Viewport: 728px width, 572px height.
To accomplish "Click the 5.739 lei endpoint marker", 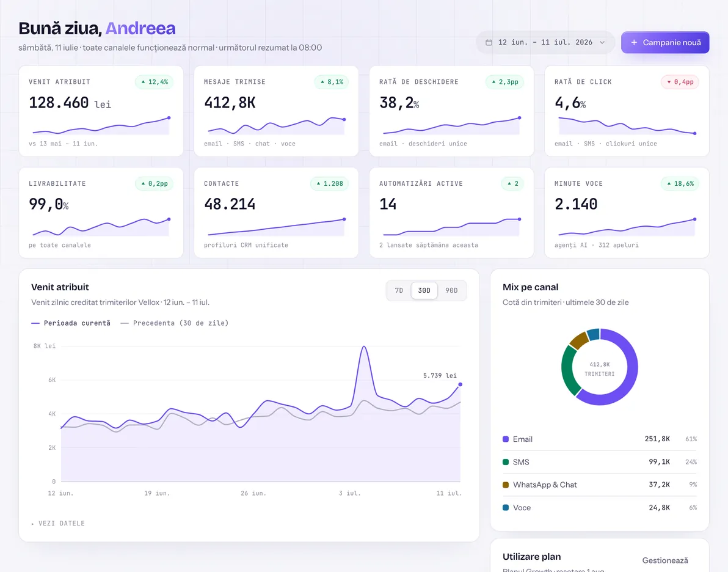I will click(x=460, y=384).
